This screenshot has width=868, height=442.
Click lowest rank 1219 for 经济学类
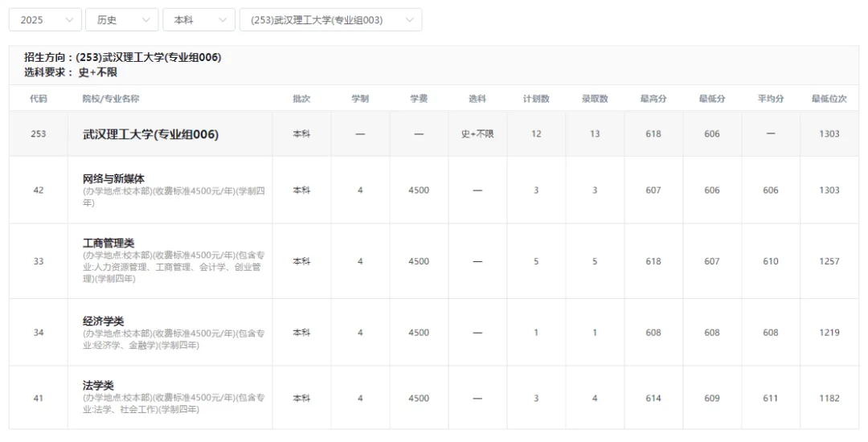829,333
